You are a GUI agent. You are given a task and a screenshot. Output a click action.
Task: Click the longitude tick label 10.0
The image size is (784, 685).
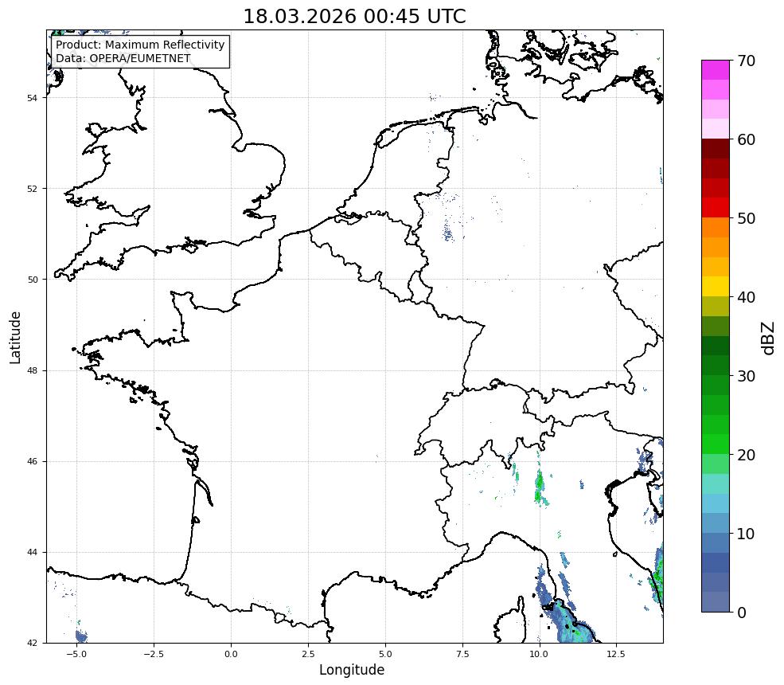(x=539, y=654)
